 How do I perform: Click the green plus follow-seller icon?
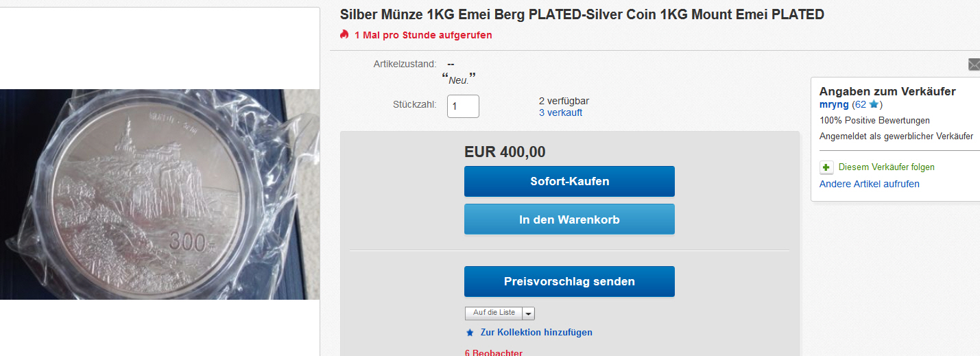(x=826, y=167)
